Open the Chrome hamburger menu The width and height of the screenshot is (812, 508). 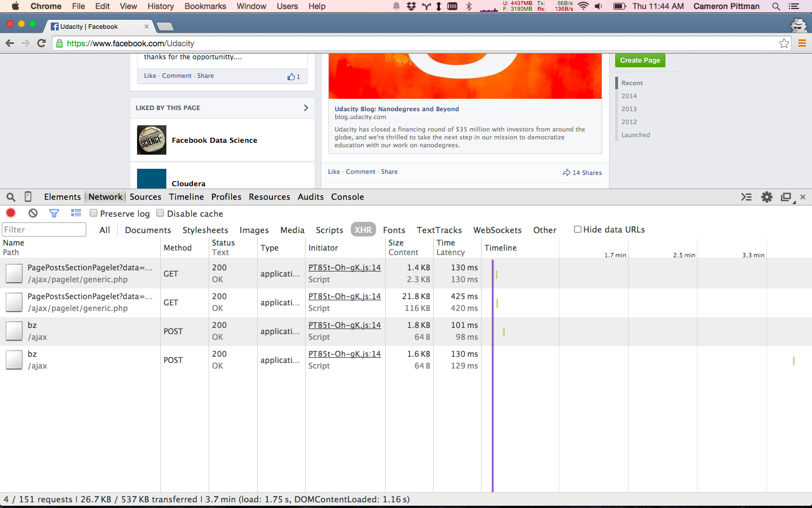click(x=802, y=43)
